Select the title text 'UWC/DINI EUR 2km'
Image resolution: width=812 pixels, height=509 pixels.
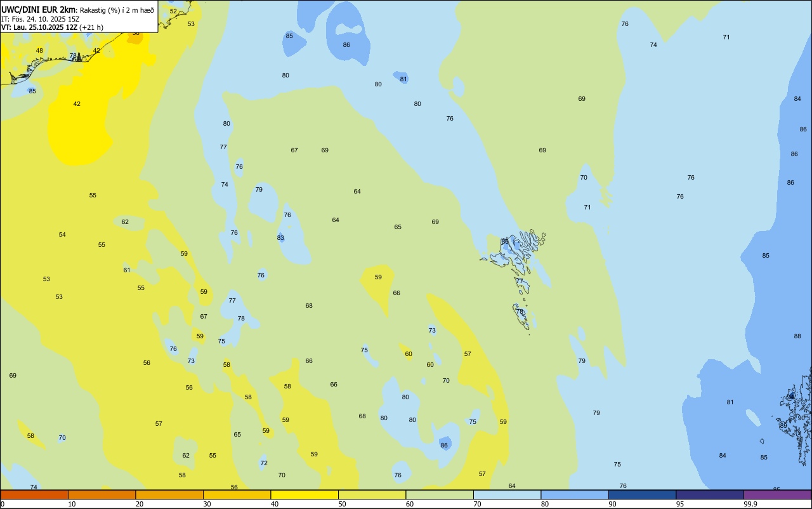pos(39,9)
